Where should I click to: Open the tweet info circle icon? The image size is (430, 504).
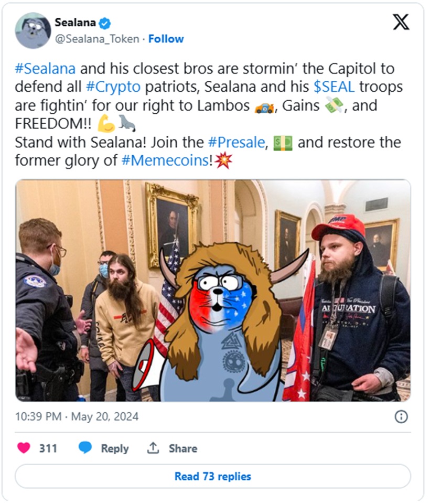[401, 416]
